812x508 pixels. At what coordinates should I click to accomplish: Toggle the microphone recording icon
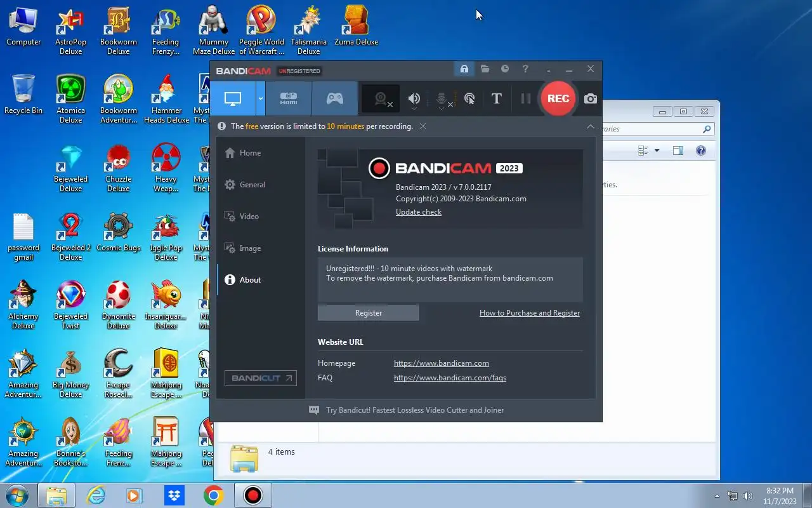(x=442, y=98)
